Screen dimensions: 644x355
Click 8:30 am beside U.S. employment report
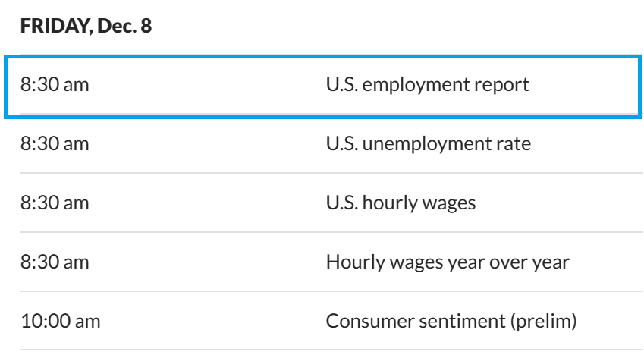tap(54, 84)
